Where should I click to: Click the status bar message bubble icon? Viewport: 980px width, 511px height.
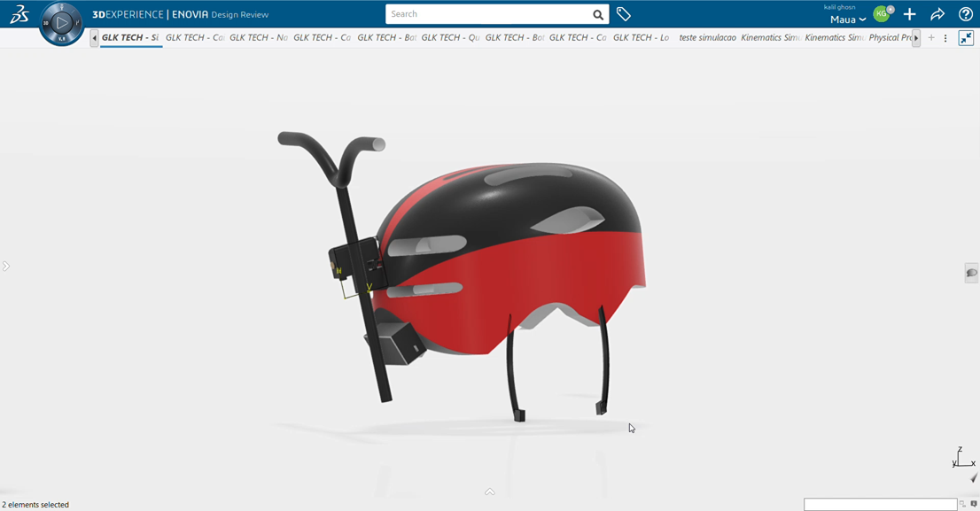point(974,504)
